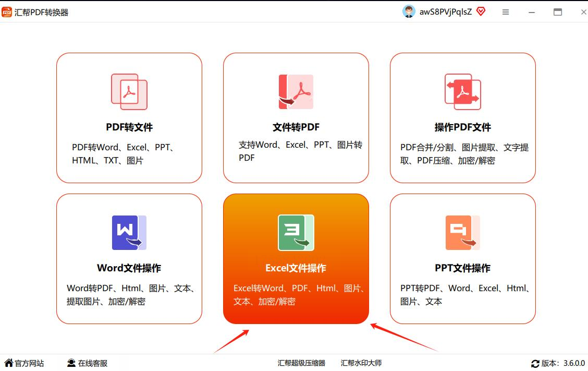Click the green Excel file icon
The image size is (588, 371).
296,232
